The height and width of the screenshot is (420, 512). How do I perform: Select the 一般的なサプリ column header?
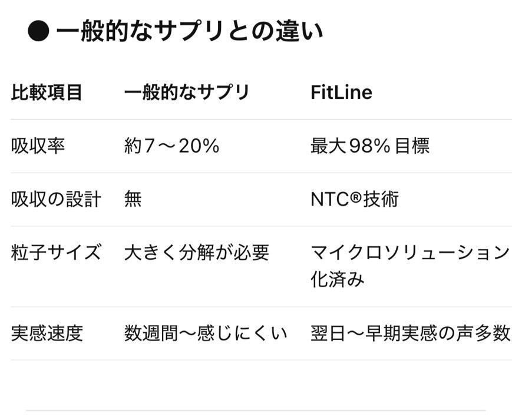(187, 92)
